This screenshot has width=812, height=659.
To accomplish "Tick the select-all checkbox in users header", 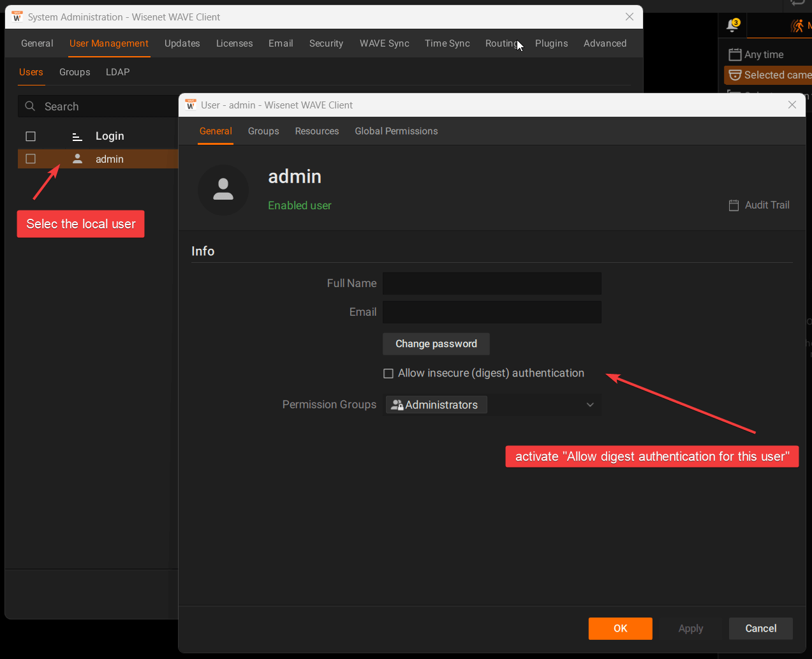I will 31,137.
